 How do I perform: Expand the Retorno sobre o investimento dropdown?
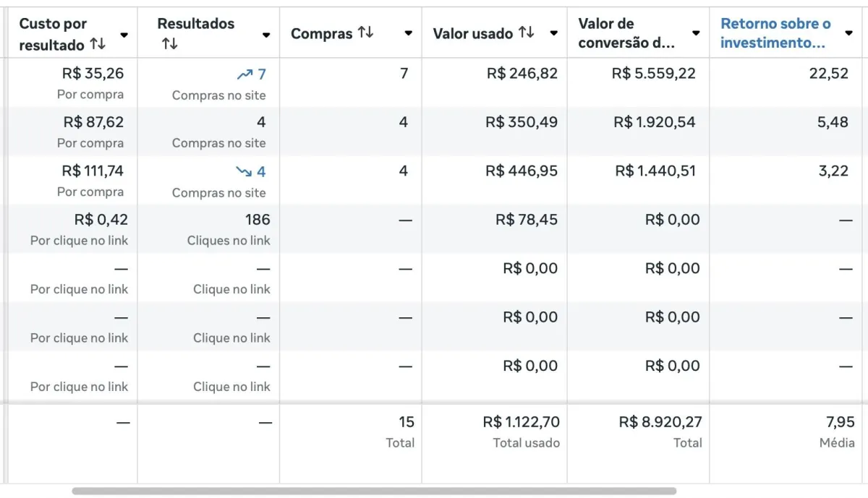click(848, 33)
